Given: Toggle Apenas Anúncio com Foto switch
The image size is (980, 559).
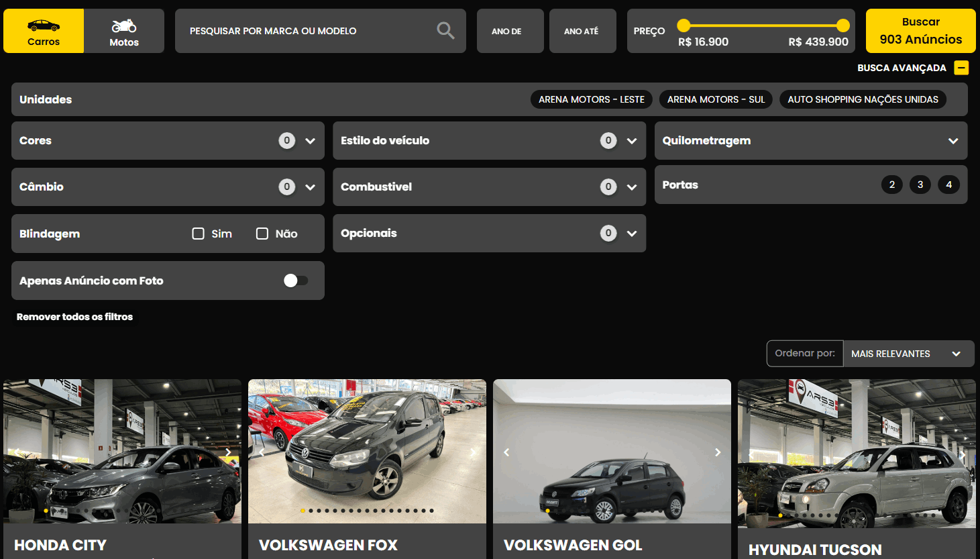Looking at the screenshot, I should (295, 281).
